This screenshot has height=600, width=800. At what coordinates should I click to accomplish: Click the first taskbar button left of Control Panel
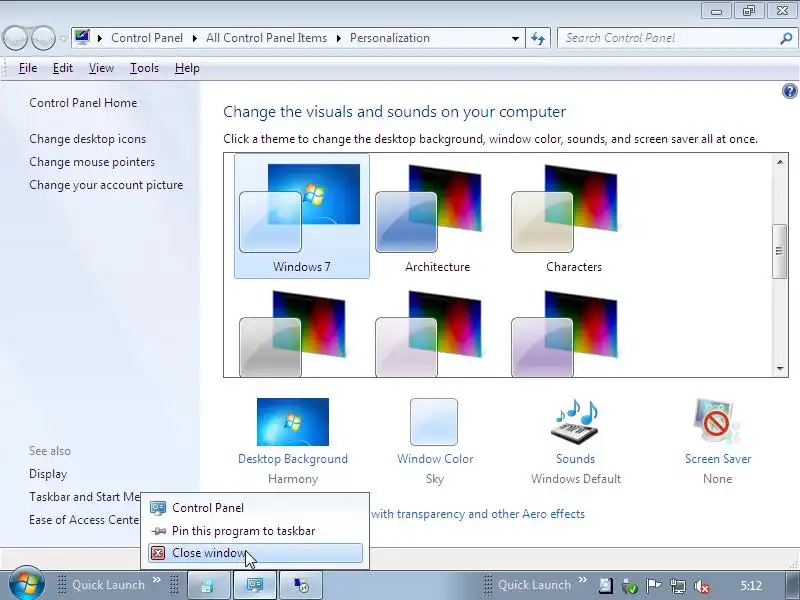(209, 585)
